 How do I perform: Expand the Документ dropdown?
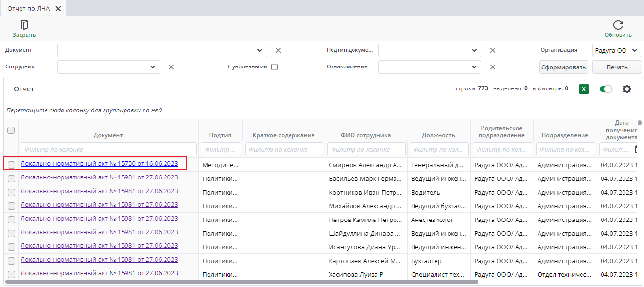tap(259, 50)
